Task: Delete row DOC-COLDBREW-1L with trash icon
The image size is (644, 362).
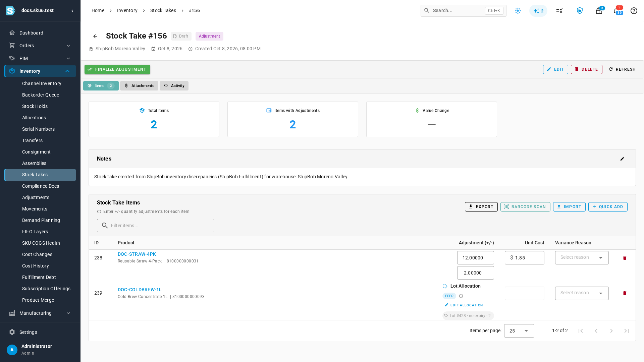Action: coord(625,293)
